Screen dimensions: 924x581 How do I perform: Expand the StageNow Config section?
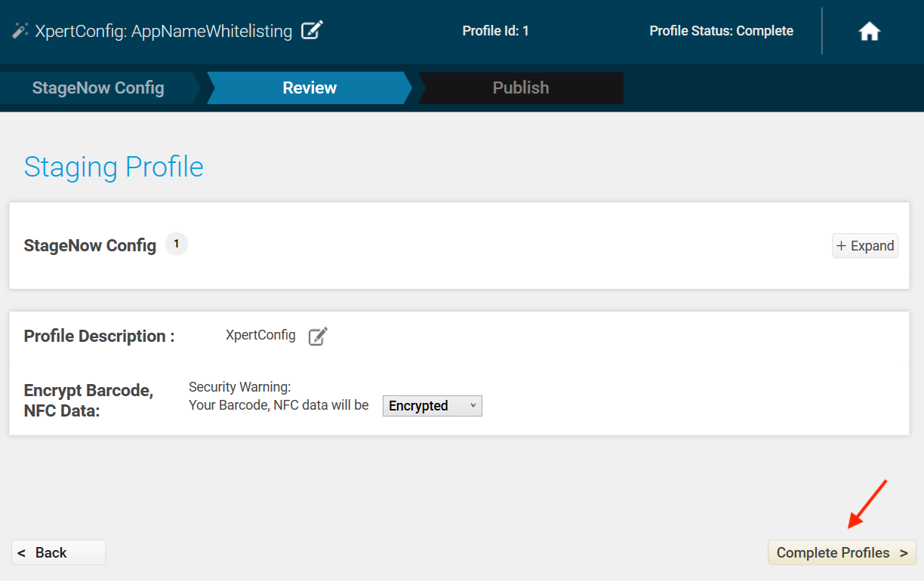[x=865, y=246]
